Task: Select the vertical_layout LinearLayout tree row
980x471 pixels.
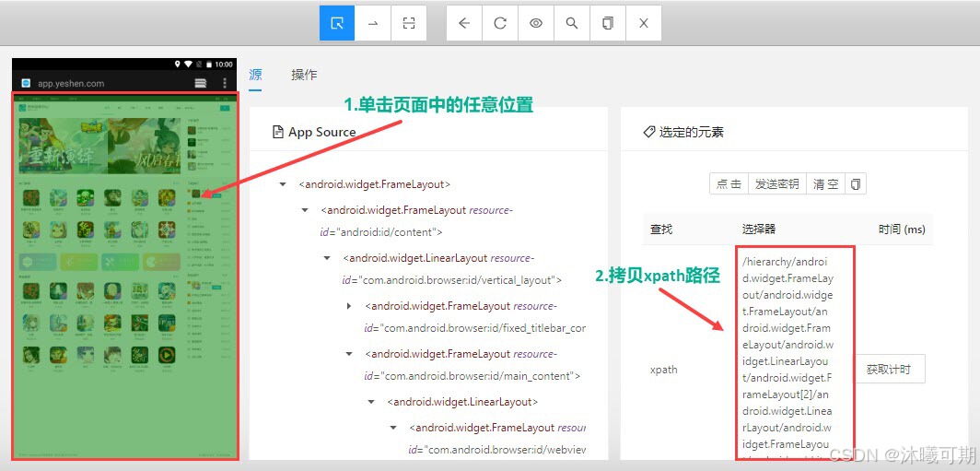Action: point(452,269)
